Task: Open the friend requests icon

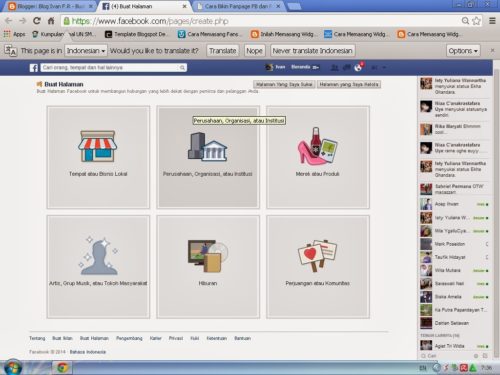Action: coord(334,68)
